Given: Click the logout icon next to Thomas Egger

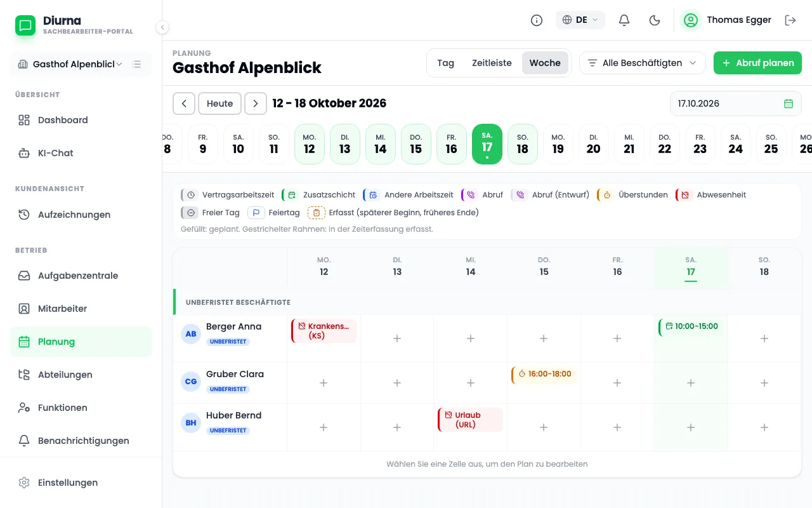Looking at the screenshot, I should pos(790,20).
